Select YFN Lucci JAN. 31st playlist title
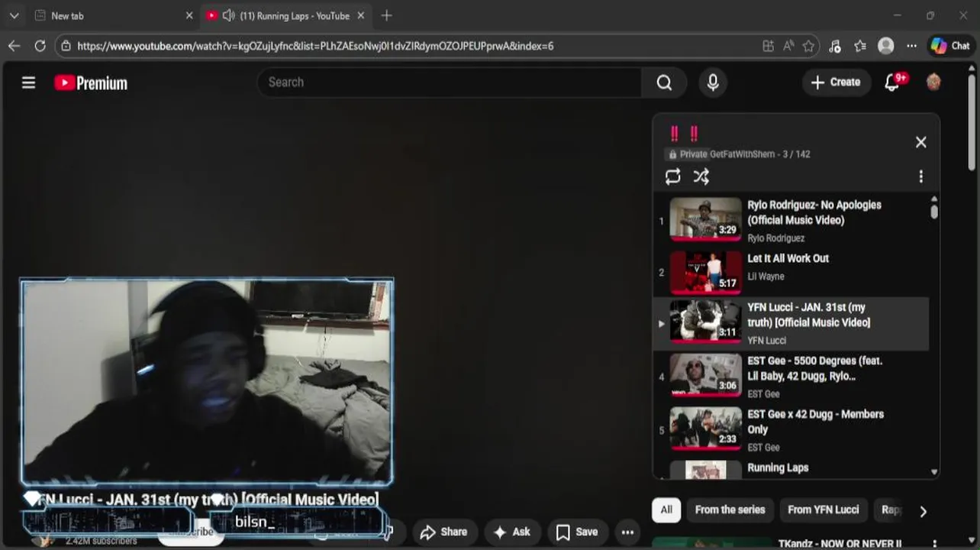 coord(808,315)
